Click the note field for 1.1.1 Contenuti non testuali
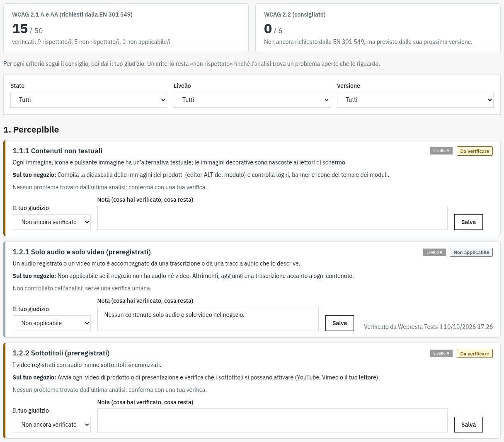This screenshot has width=504, height=442. 272,218
